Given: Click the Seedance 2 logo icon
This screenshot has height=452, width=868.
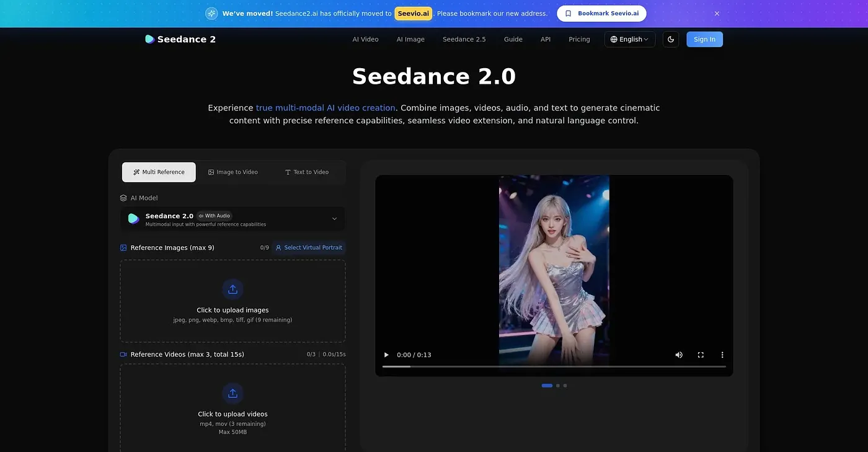Looking at the screenshot, I should 149,39.
